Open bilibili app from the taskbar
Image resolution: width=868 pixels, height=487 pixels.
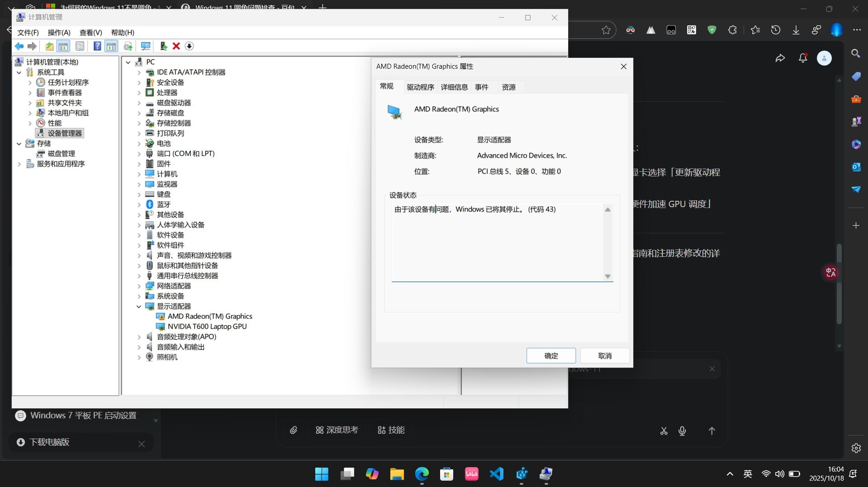point(472,474)
